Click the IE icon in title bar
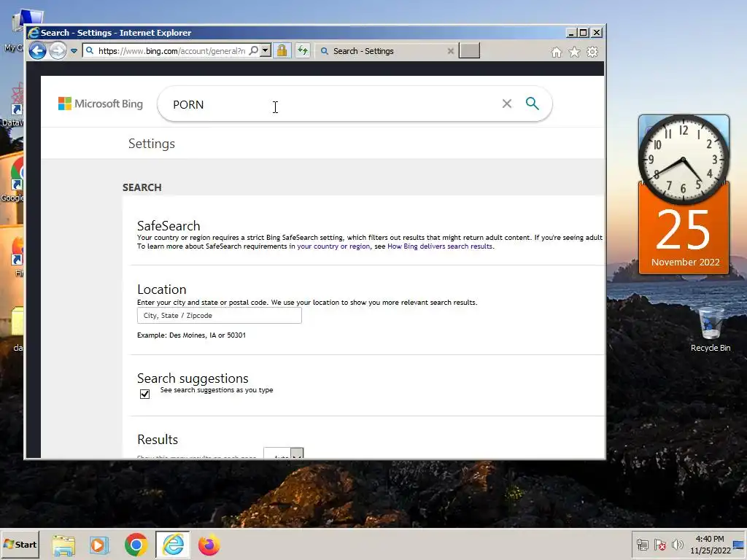This screenshot has height=560, width=747. [x=34, y=32]
